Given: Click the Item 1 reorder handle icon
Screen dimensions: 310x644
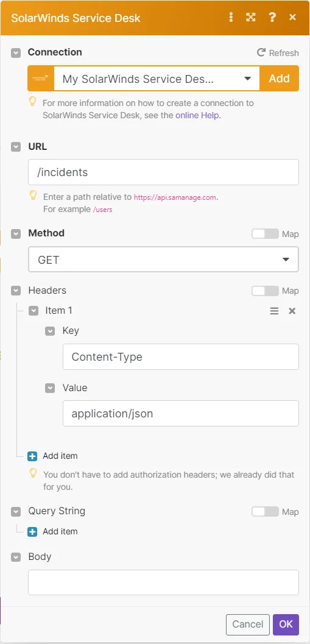Looking at the screenshot, I should click(274, 311).
